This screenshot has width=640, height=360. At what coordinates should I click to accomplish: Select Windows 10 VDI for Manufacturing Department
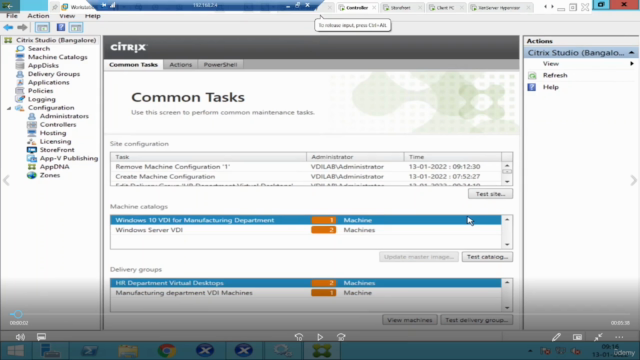[306, 220]
